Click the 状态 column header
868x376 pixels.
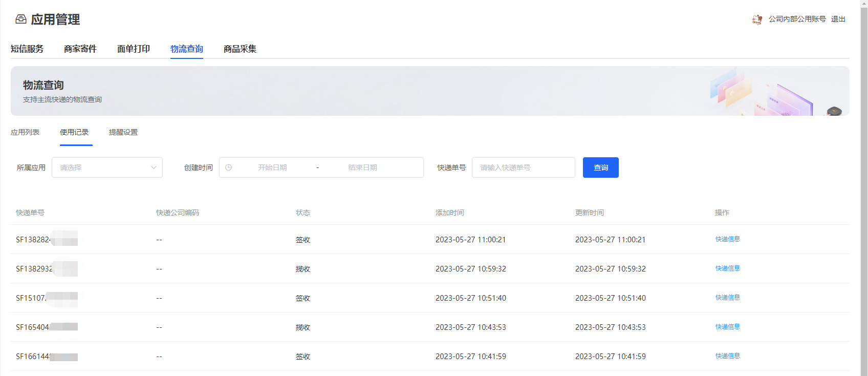[x=303, y=213]
